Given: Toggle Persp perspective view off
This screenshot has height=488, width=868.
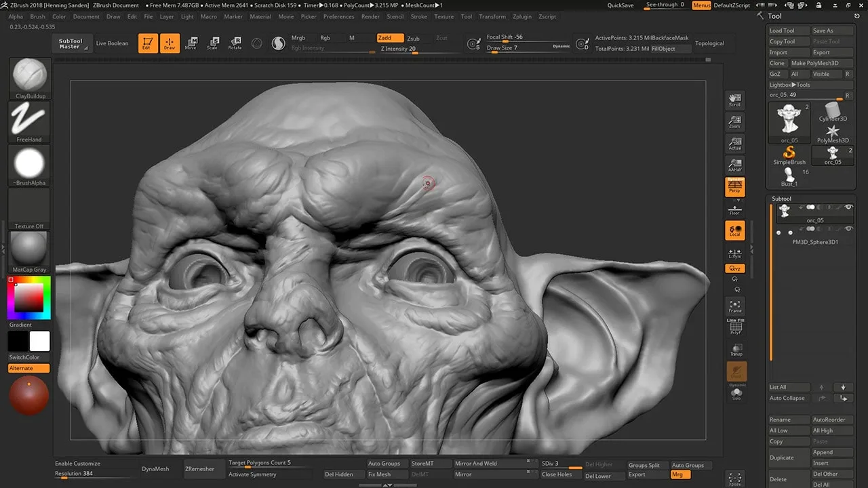Looking at the screenshot, I should (735, 186).
